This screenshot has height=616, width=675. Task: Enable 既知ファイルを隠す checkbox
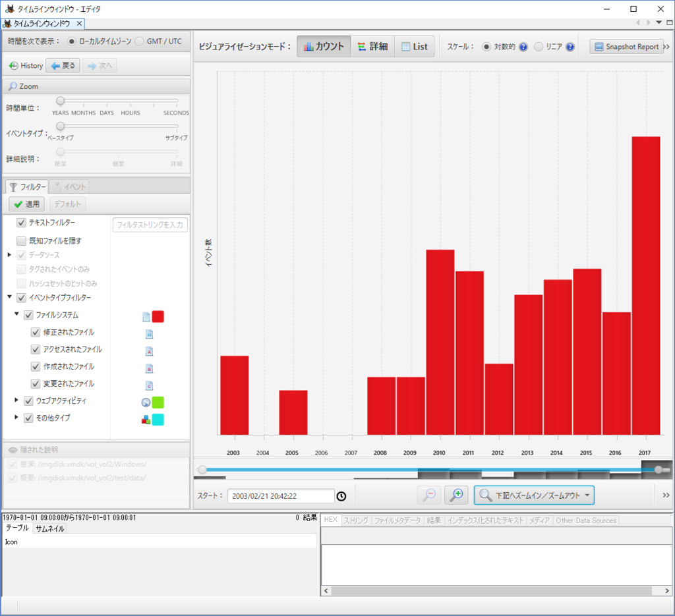[x=21, y=240]
